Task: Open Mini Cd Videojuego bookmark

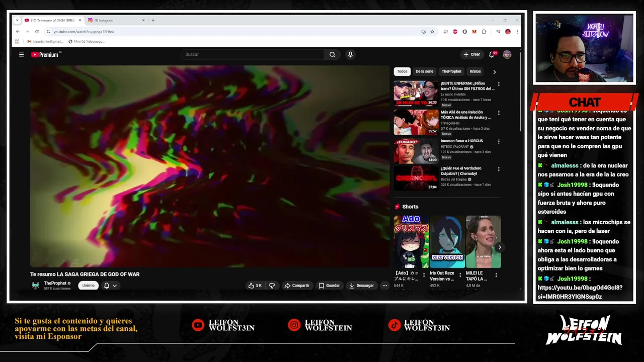Action: coord(87,41)
